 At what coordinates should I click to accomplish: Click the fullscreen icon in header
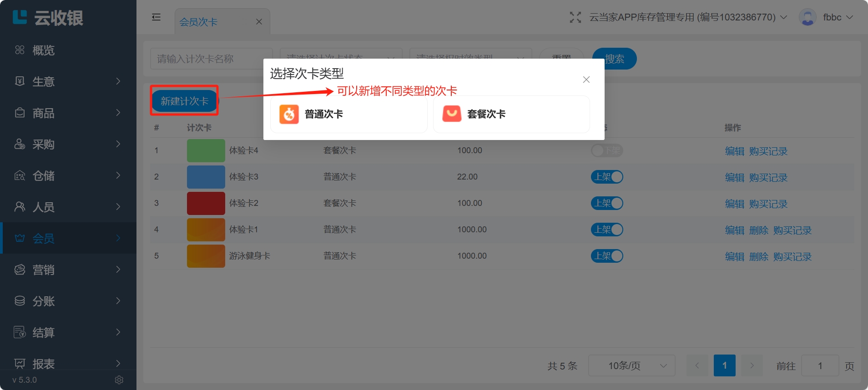(x=575, y=17)
